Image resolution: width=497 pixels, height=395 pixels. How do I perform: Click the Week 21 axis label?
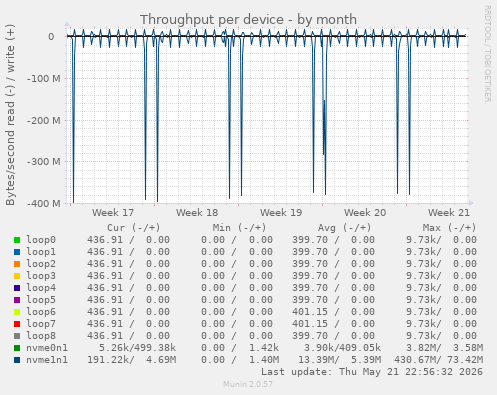449,213
